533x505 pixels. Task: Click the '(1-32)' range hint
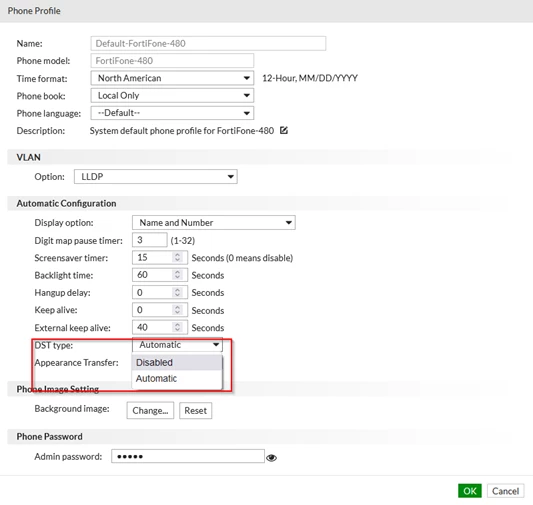pyautogui.click(x=183, y=241)
